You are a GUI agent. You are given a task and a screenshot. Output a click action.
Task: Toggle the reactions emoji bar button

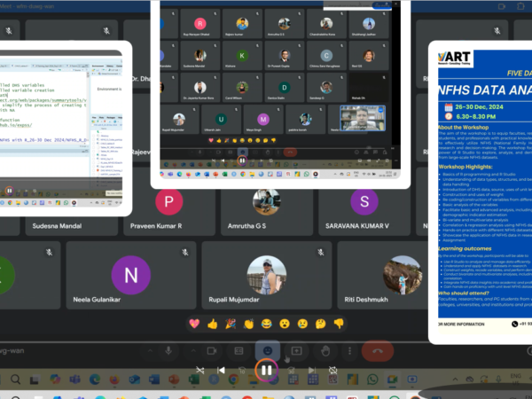click(x=268, y=351)
